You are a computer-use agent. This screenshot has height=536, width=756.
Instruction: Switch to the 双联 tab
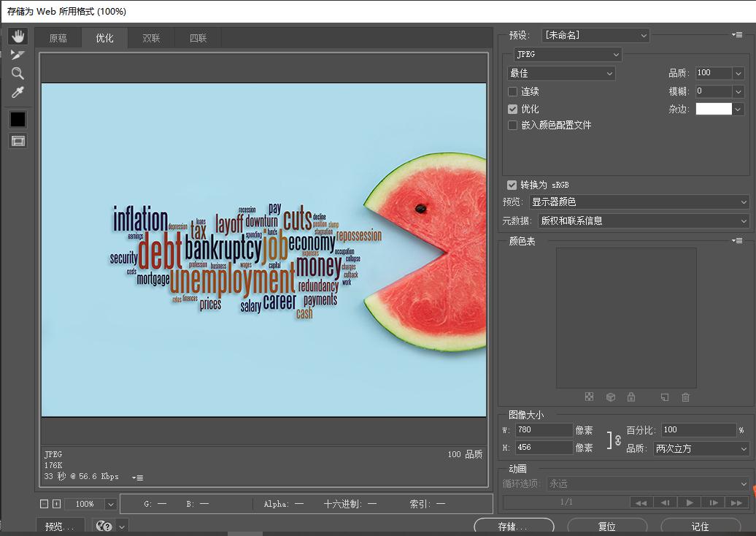[151, 39]
